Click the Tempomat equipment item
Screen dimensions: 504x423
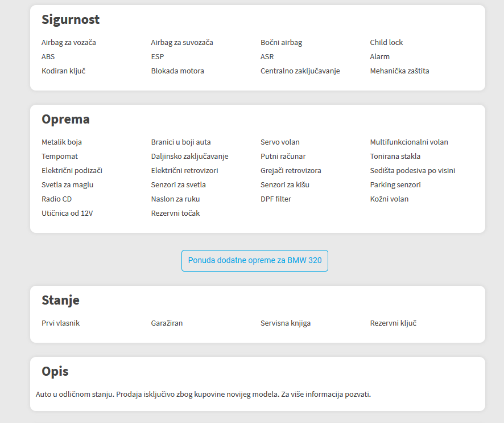click(60, 157)
